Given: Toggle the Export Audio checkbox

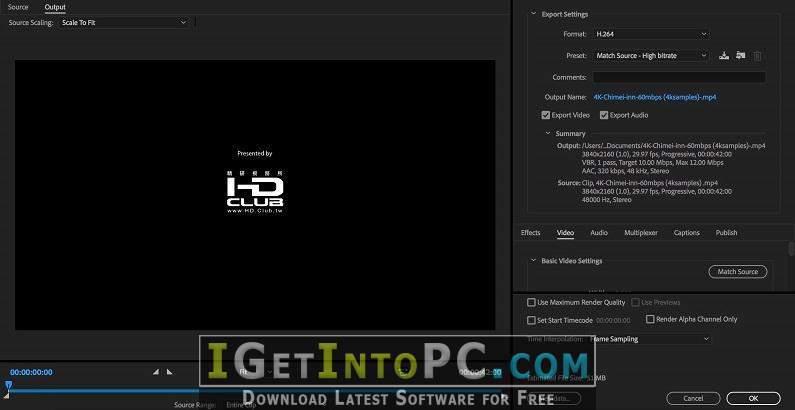Looking at the screenshot, I should pyautogui.click(x=604, y=115).
